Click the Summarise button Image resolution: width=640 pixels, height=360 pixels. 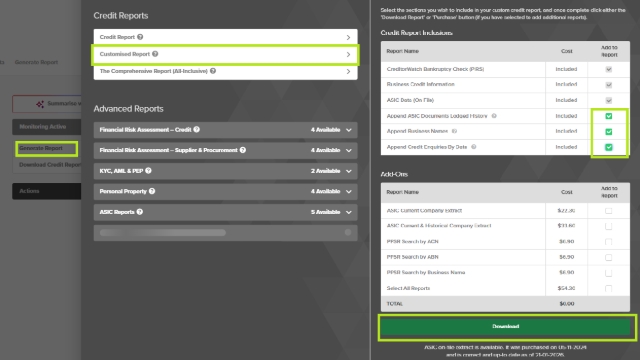tap(47, 104)
